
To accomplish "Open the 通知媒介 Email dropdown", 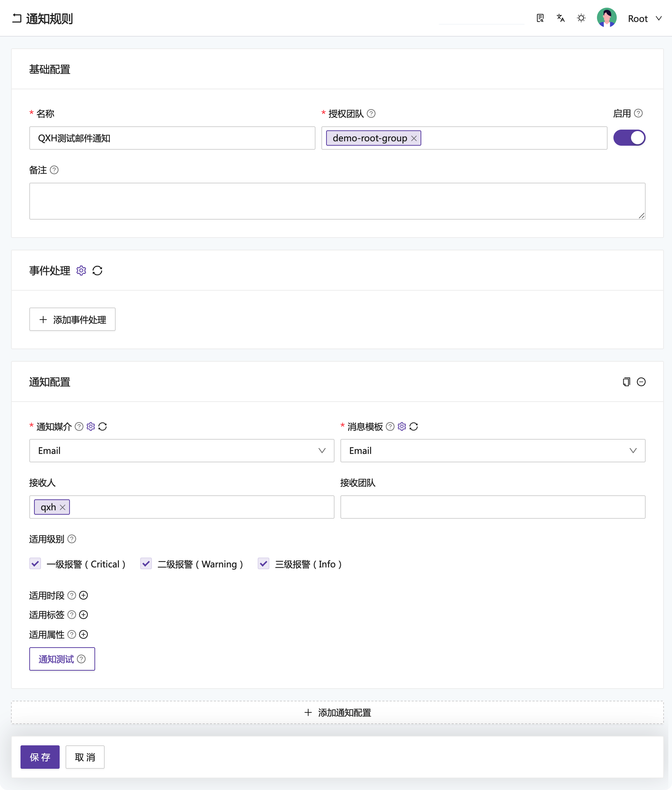I will pos(182,450).
